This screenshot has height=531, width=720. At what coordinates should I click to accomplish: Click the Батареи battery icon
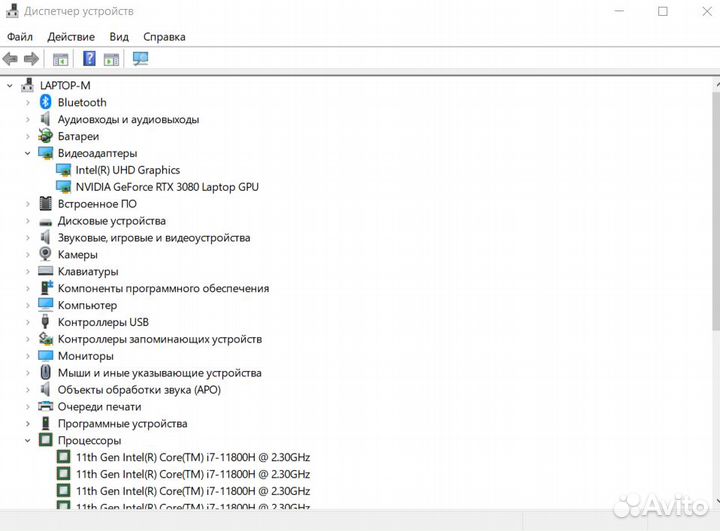pos(46,136)
